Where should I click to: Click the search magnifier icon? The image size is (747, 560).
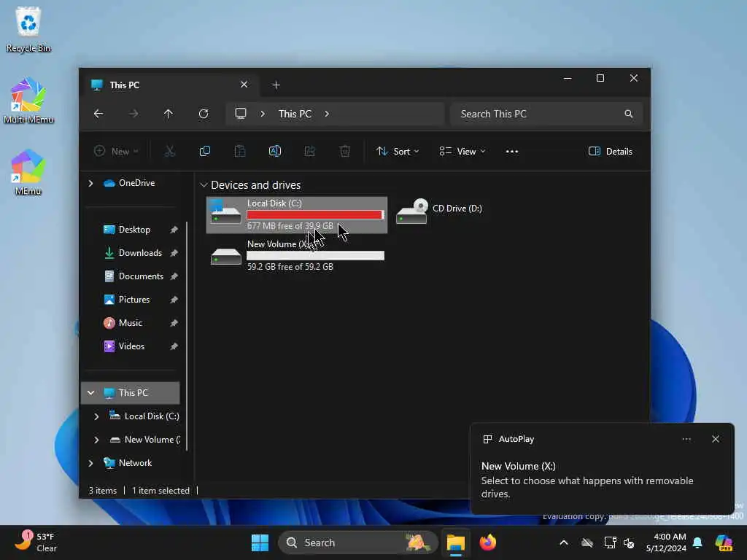(629, 114)
